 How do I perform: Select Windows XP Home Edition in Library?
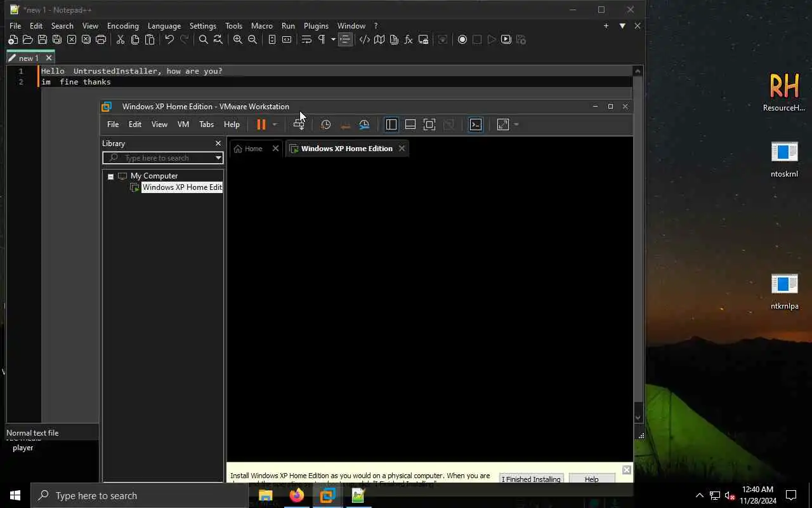tap(181, 187)
